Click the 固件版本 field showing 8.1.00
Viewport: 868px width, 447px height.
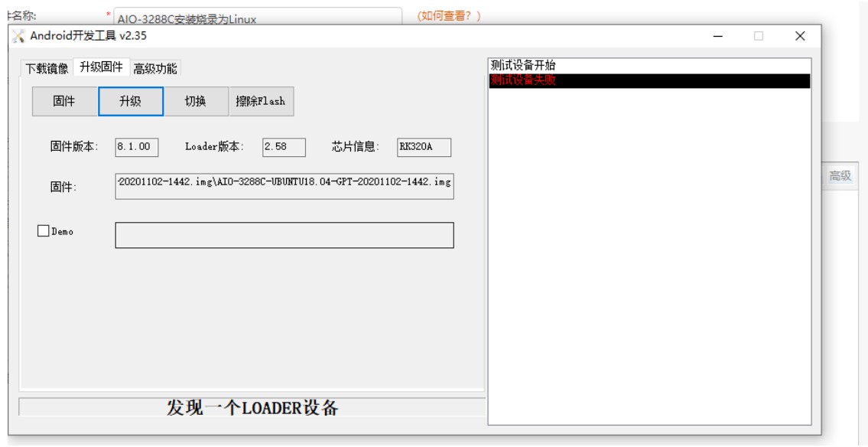[x=137, y=147]
